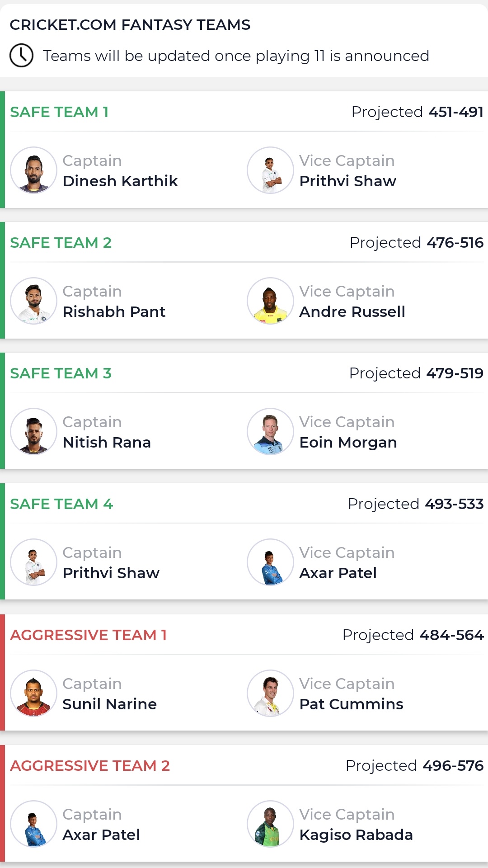Open Dinesh Karthik's captain avatar
The width and height of the screenshot is (488, 868).
(x=33, y=170)
